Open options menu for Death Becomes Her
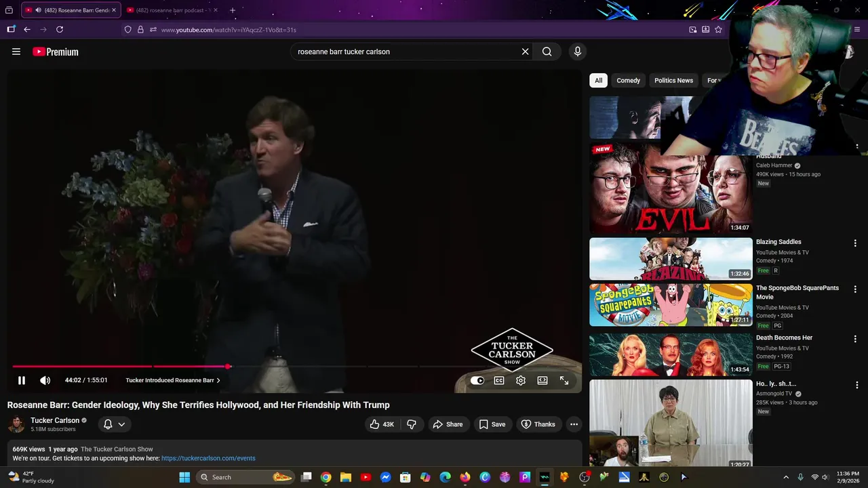Viewport: 868px width, 488px height. click(854, 339)
